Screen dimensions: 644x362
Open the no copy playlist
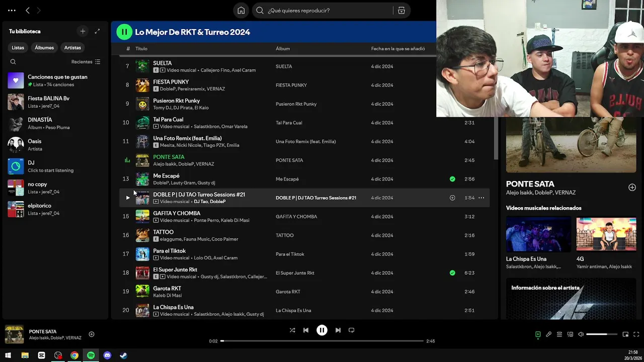pyautogui.click(x=55, y=188)
